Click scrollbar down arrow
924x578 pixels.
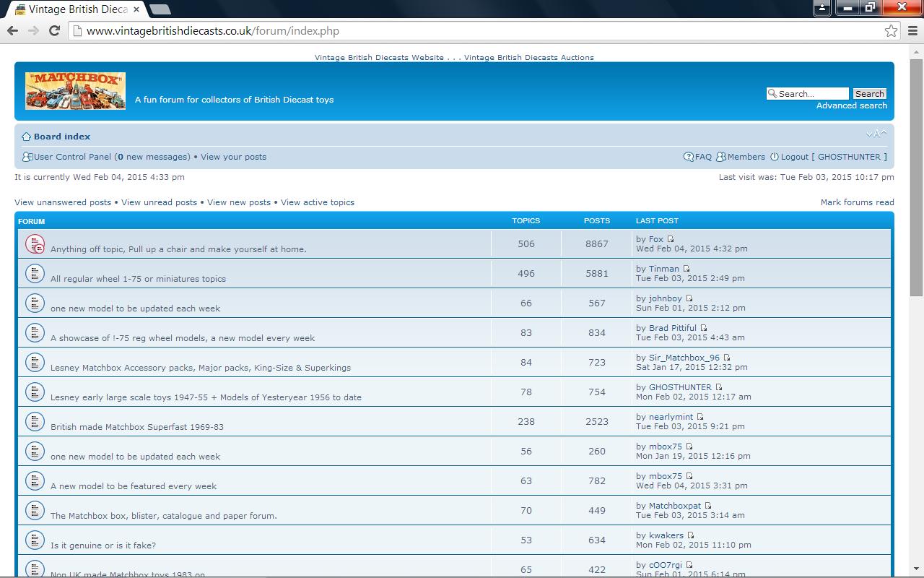tap(916, 568)
